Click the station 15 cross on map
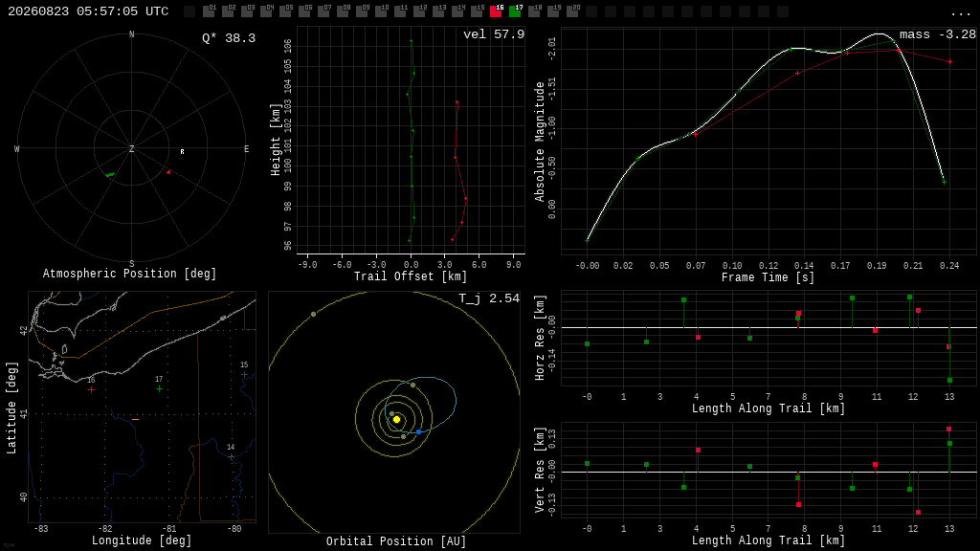 tap(244, 375)
